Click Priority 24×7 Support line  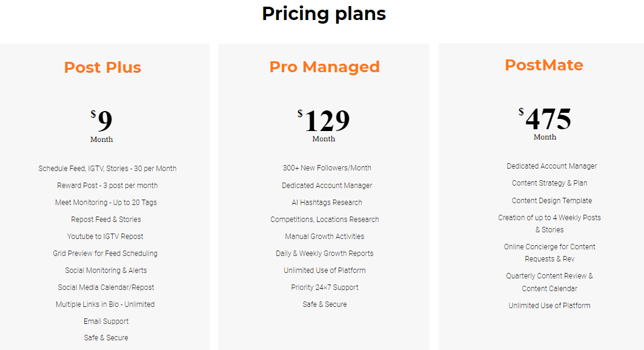[325, 288]
